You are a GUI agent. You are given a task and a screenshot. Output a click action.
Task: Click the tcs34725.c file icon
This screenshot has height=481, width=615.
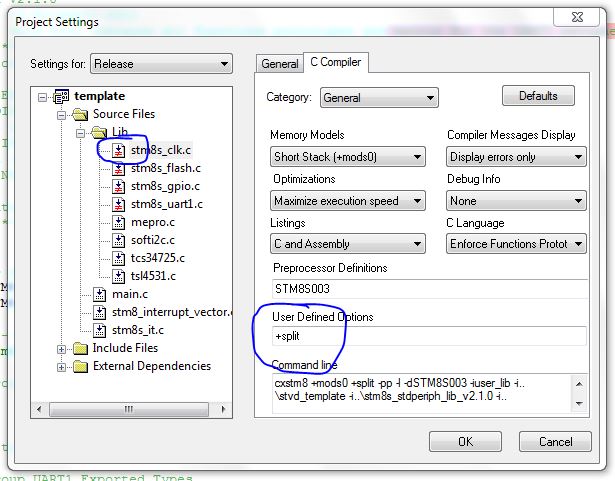(118, 258)
